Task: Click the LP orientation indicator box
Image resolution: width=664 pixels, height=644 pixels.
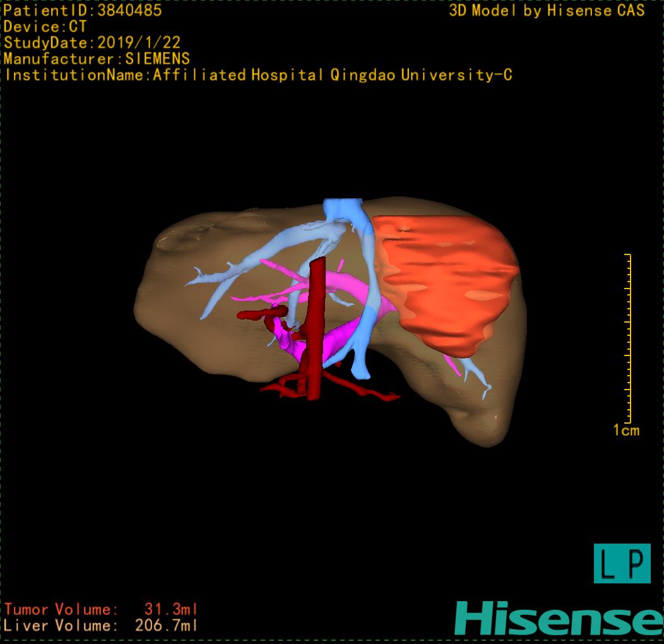Action: (622, 563)
